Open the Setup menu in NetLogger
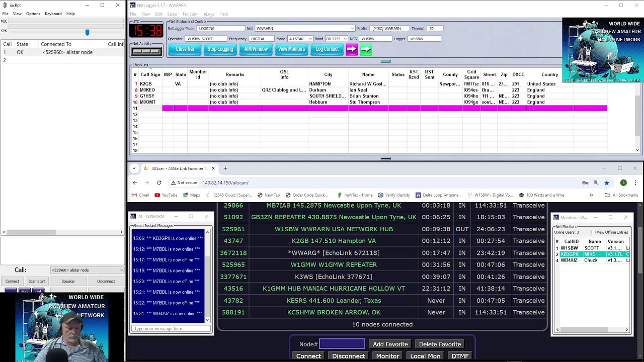Viewport: 644px width, 362px height. pos(172,14)
